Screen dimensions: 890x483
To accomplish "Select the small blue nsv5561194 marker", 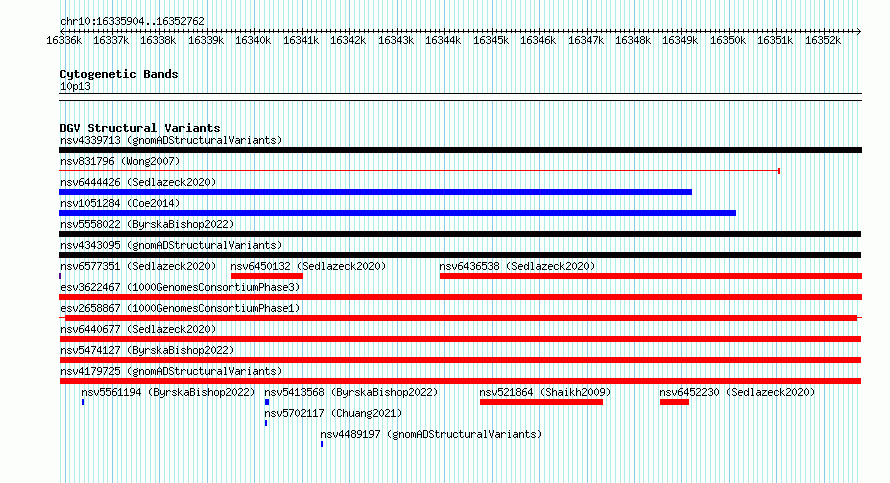I will coord(83,402).
